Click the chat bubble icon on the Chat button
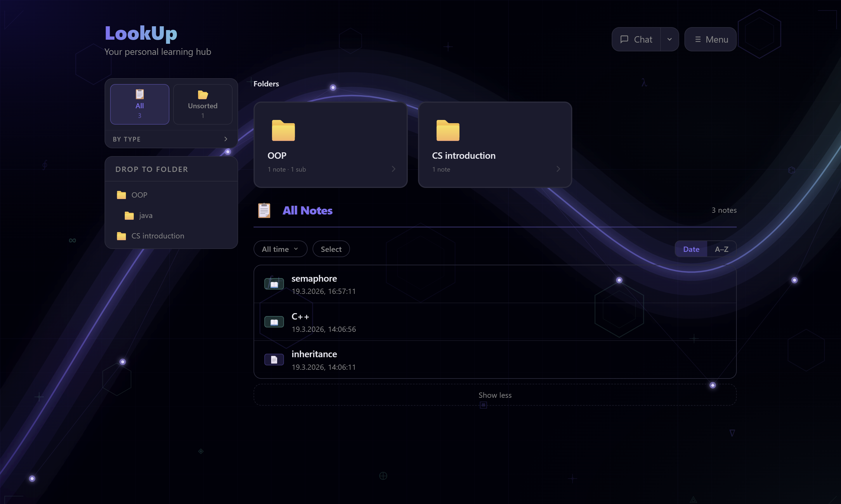The image size is (841, 504). (x=625, y=39)
